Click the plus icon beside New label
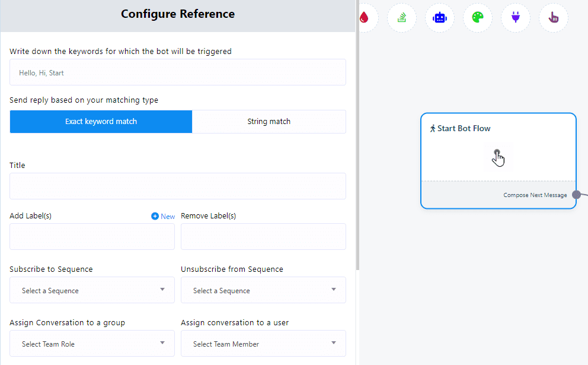 (x=155, y=216)
